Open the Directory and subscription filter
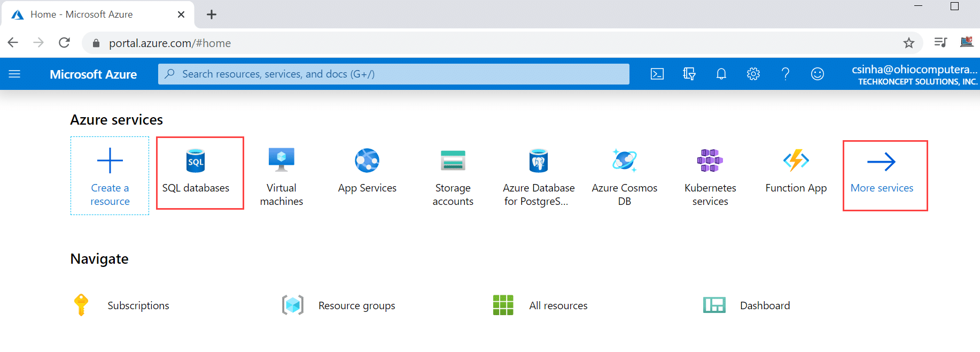Viewport: 980px width, 352px height. 689,74
